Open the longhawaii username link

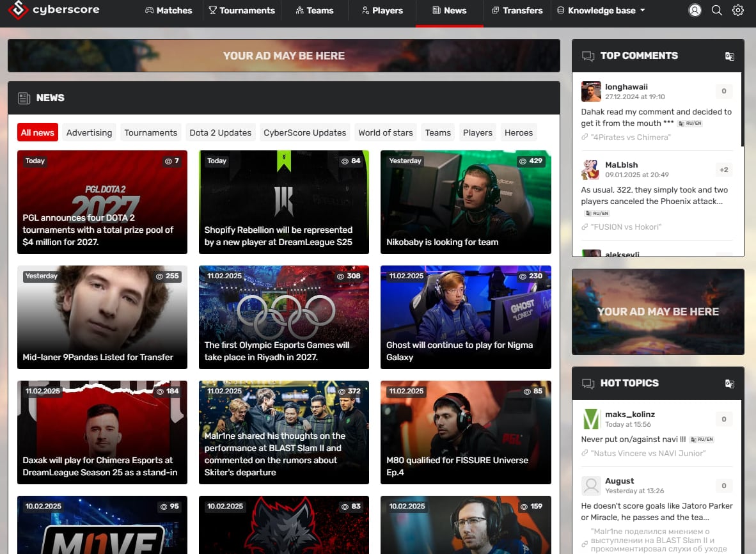626,87
